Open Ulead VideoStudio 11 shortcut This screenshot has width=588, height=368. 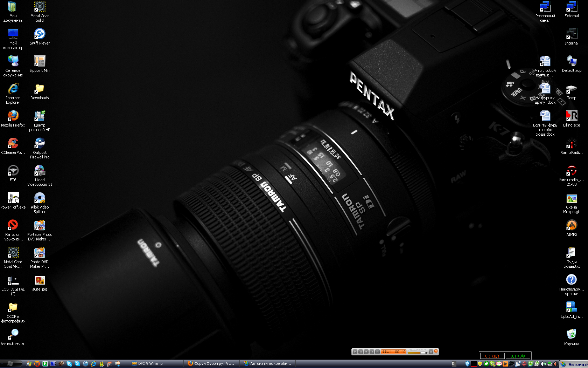click(40, 171)
